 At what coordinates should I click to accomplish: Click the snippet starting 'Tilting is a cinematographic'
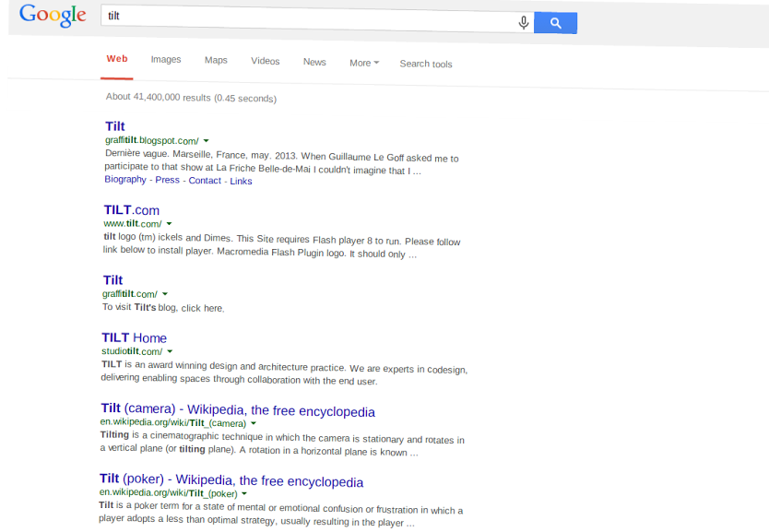282,443
